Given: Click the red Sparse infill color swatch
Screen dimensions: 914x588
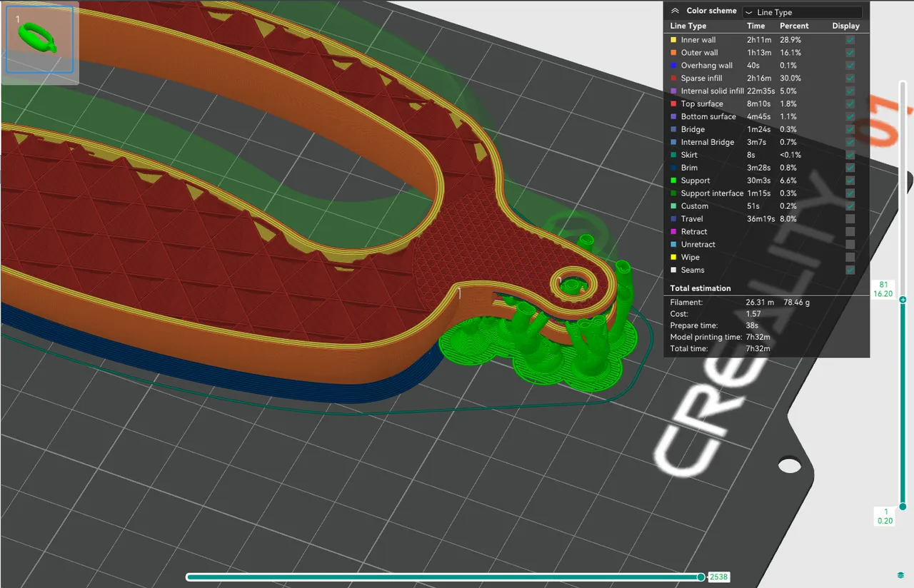Looking at the screenshot, I should tap(673, 78).
